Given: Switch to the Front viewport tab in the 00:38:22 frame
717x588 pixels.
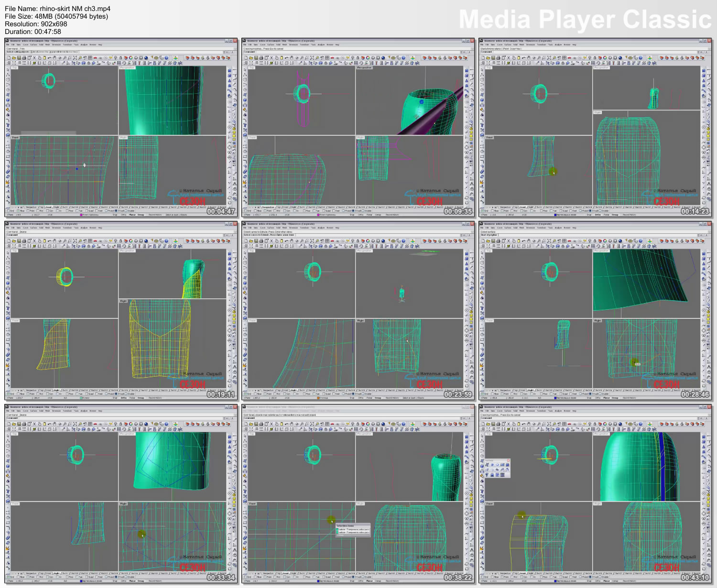Looking at the screenshot, I should (285, 573).
